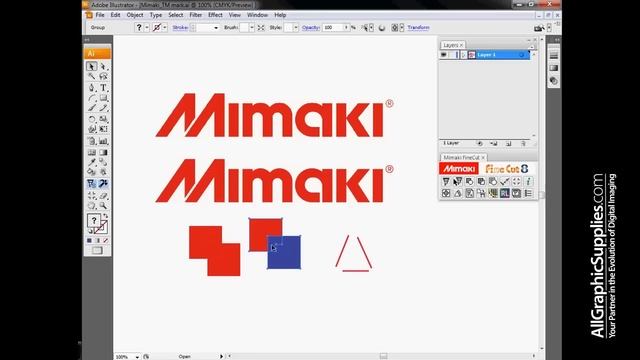640x360 pixels.
Task: Open the Style dropdown
Action: coord(296,27)
